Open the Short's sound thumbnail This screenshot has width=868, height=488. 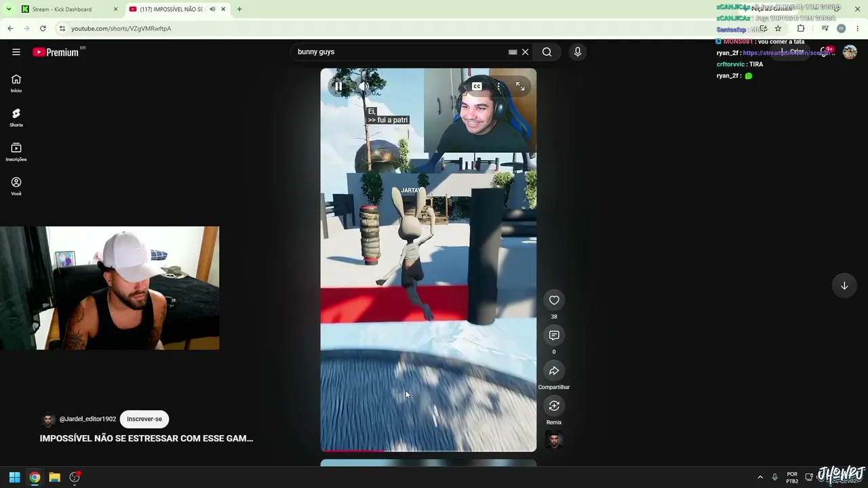(554, 440)
